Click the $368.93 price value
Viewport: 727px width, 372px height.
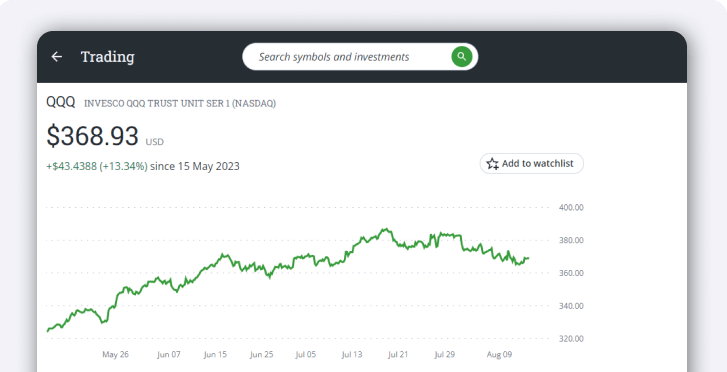(x=92, y=136)
